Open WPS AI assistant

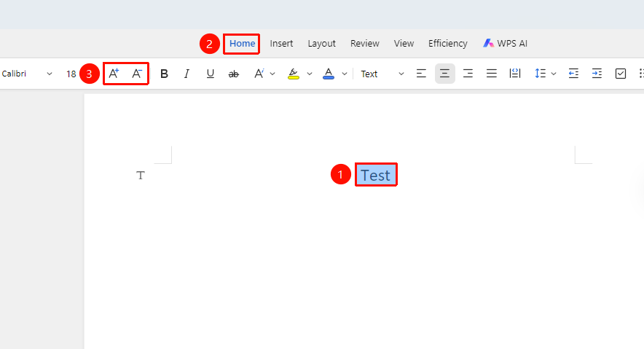coord(505,44)
